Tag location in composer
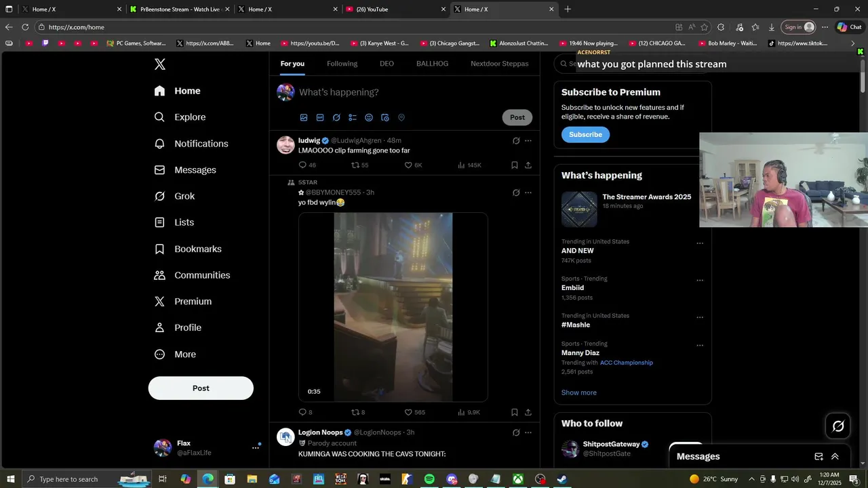868x488 pixels. pyautogui.click(x=401, y=117)
